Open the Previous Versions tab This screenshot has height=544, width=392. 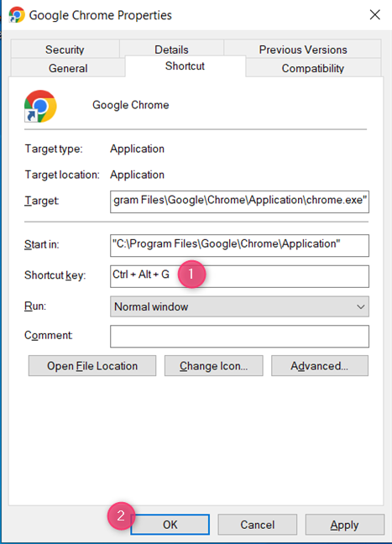(303, 50)
